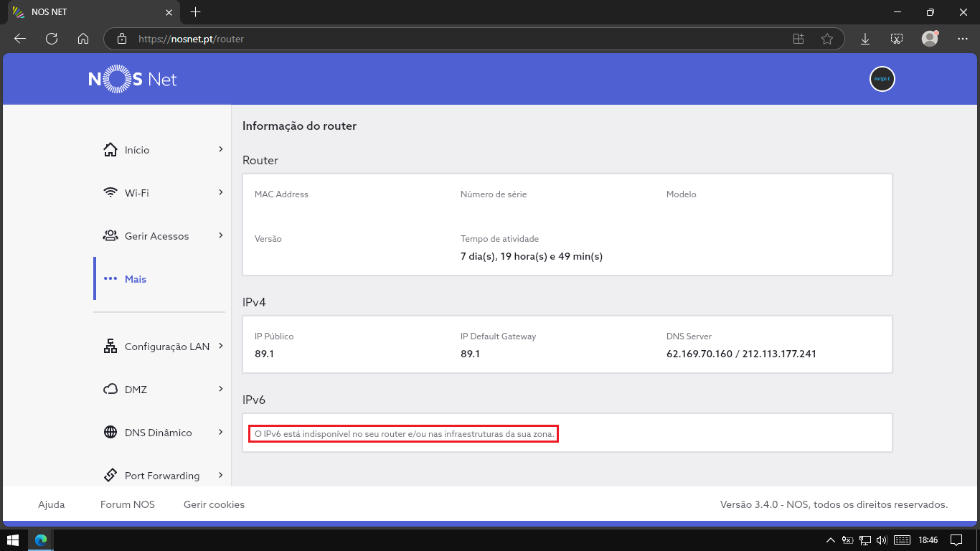The width and height of the screenshot is (980, 551).
Task: Click the browser home icon
Action: pyautogui.click(x=83, y=39)
